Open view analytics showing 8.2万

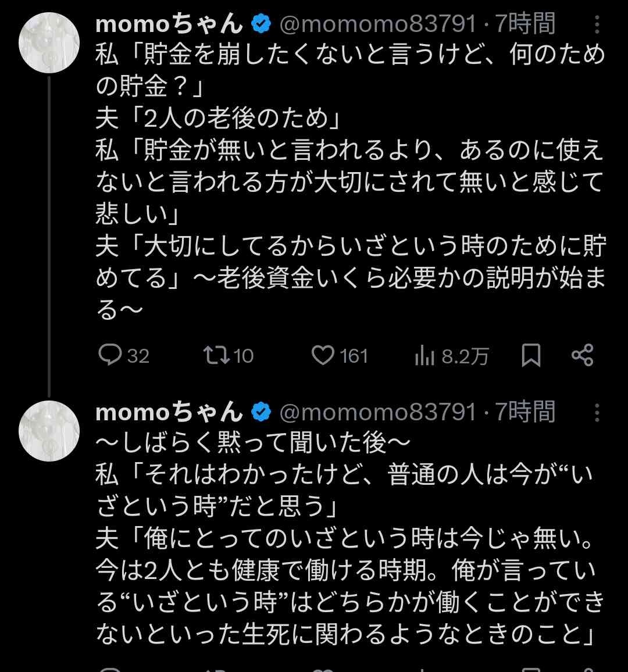[x=426, y=356]
